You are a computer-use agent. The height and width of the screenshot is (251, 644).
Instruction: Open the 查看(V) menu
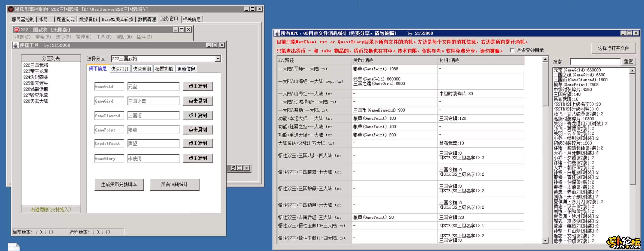point(43,37)
